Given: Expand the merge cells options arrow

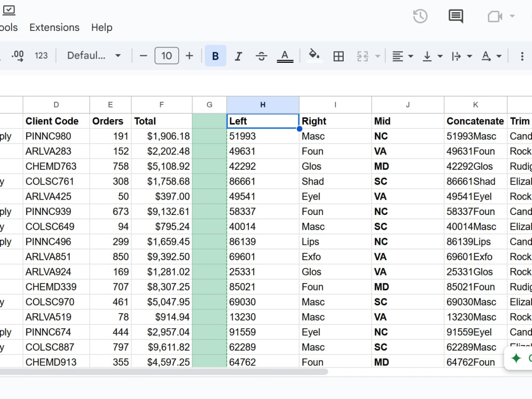Looking at the screenshot, I should click(x=377, y=56).
